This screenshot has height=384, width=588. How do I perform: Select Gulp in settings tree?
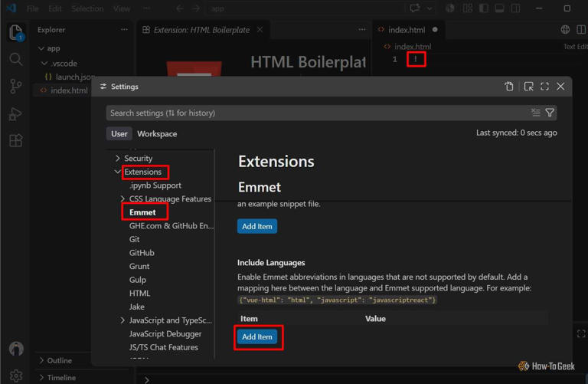[x=138, y=280]
